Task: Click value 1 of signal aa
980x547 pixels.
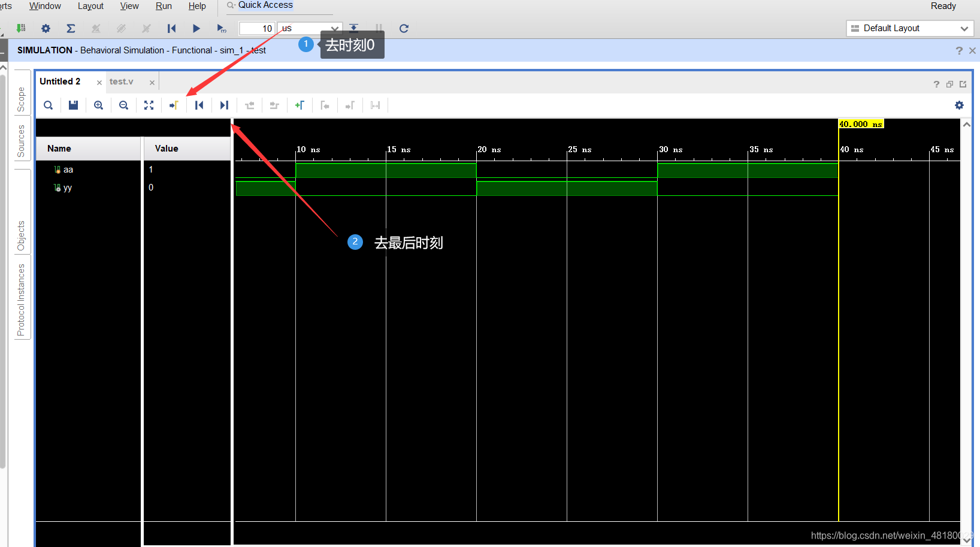Action: coord(151,170)
